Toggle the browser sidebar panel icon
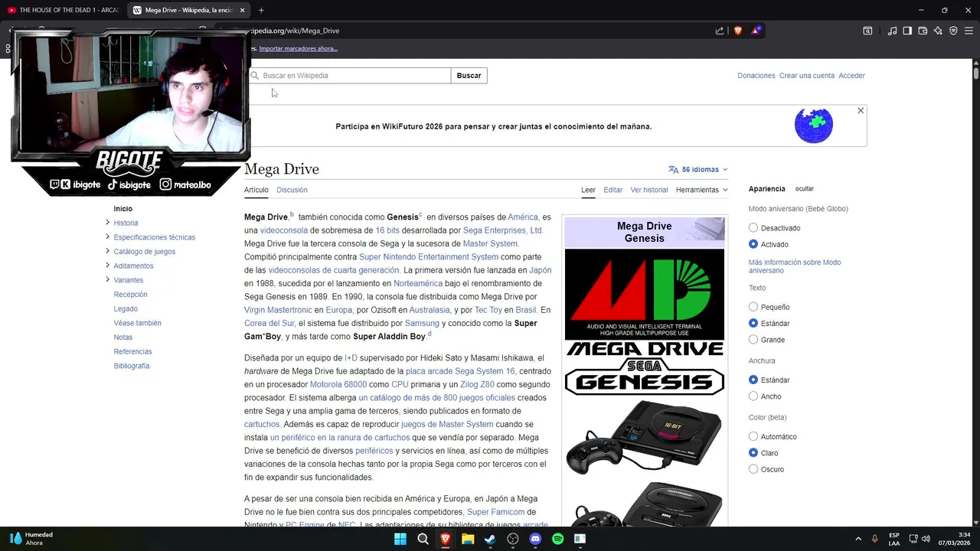The image size is (980, 551). tap(907, 31)
